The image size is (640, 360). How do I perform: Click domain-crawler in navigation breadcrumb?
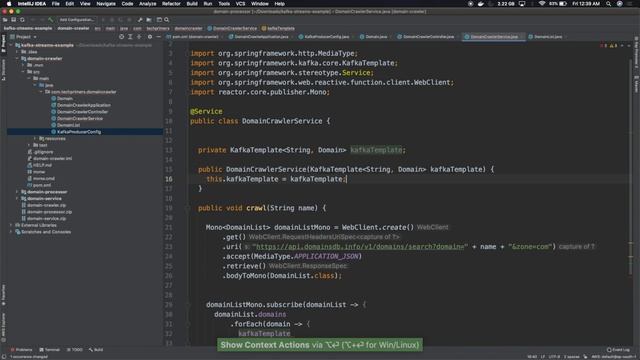(x=73, y=29)
